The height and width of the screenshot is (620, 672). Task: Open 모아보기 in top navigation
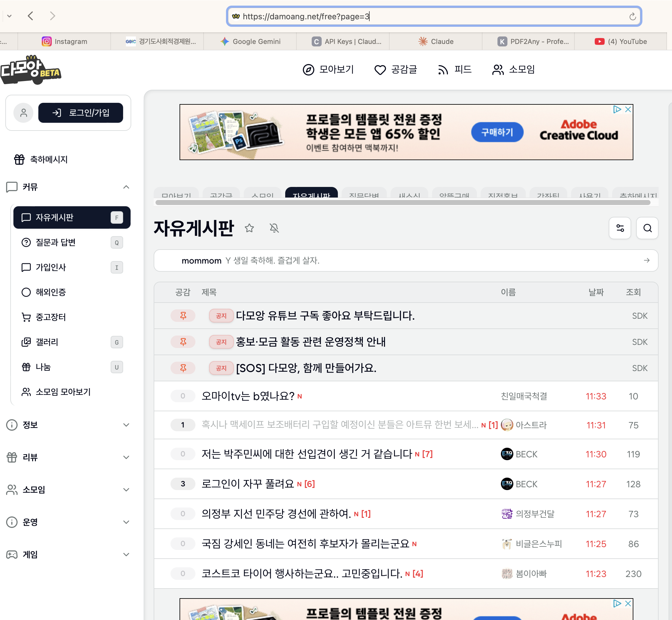328,69
